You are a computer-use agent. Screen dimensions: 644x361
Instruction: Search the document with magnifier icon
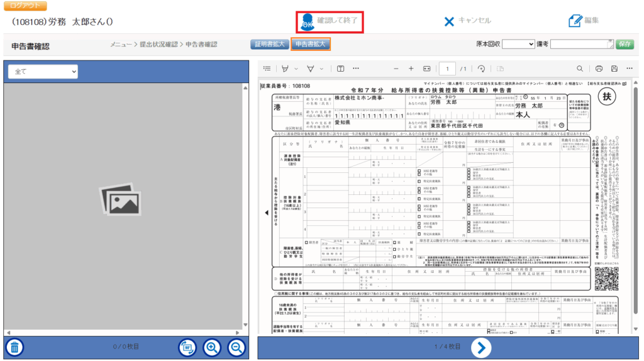click(579, 69)
